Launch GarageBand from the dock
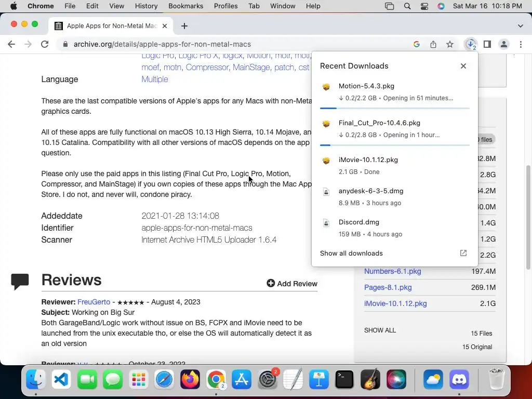532x399 pixels. click(370, 379)
